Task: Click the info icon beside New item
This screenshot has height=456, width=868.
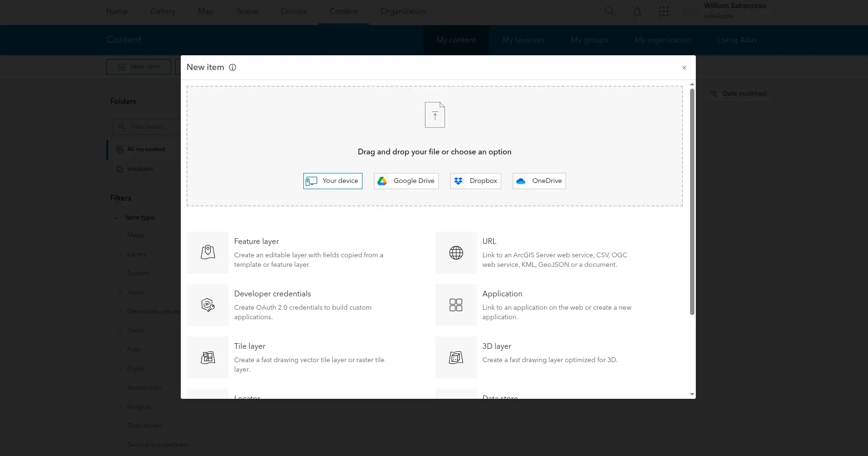Action: point(232,68)
